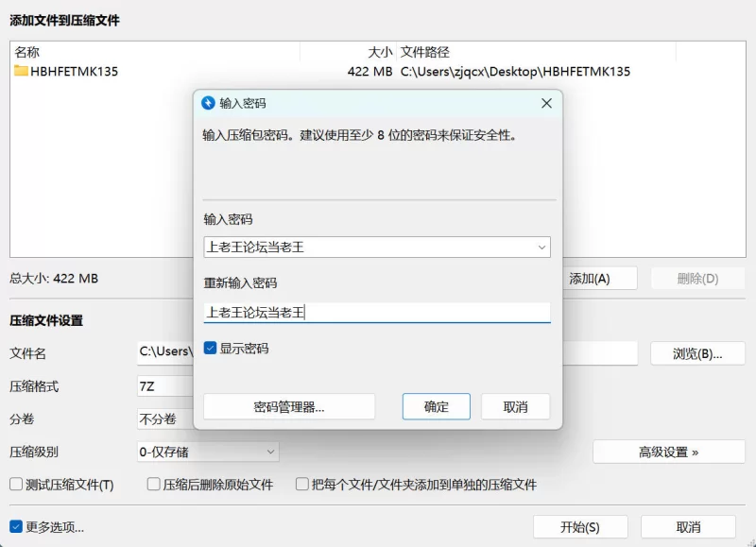This screenshot has height=547, width=756.
Task: Focus the 重新输入密码 input field
Action: [x=376, y=313]
